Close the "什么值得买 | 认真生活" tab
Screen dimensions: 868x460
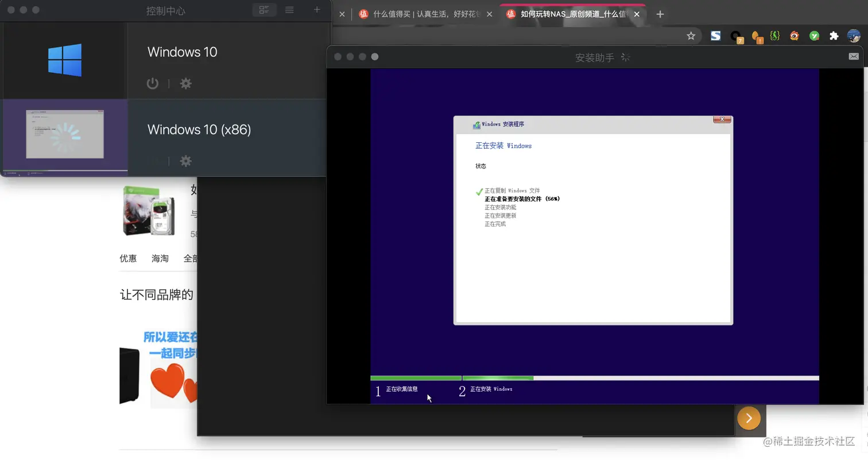click(489, 14)
